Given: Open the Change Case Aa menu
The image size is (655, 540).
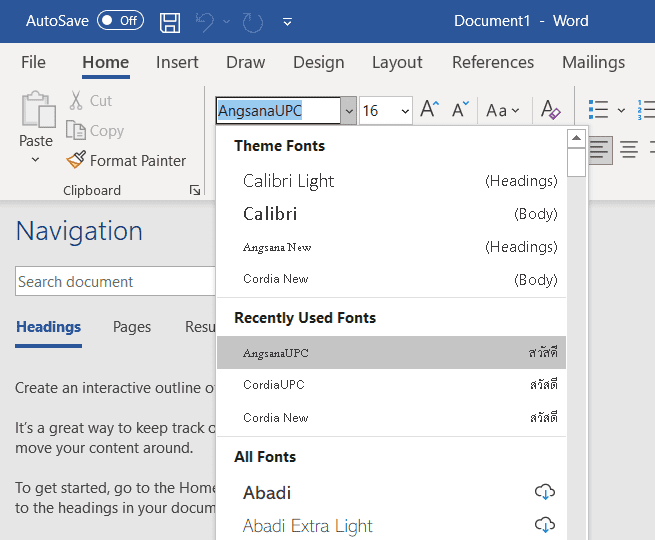Looking at the screenshot, I should pos(503,111).
